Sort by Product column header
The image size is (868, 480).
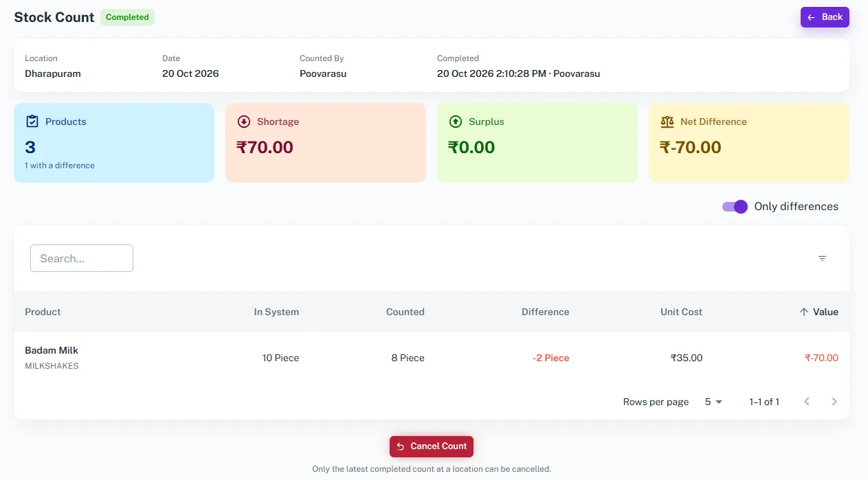[x=43, y=312]
